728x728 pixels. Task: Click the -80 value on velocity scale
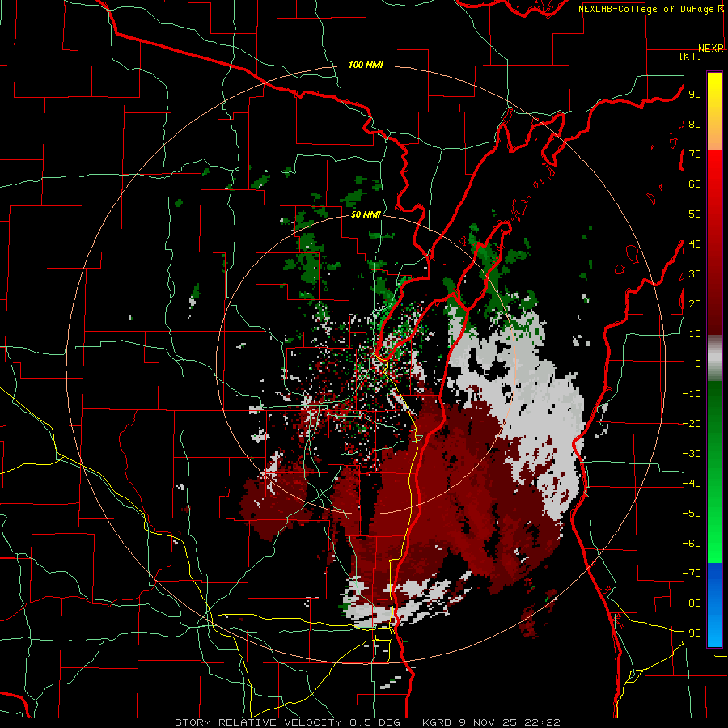(x=692, y=603)
